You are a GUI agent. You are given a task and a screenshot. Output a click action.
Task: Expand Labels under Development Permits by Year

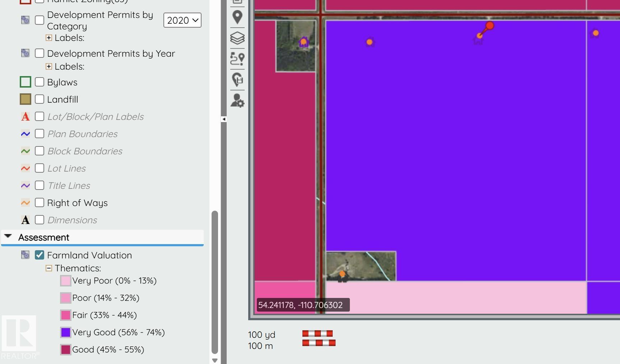pyautogui.click(x=49, y=66)
